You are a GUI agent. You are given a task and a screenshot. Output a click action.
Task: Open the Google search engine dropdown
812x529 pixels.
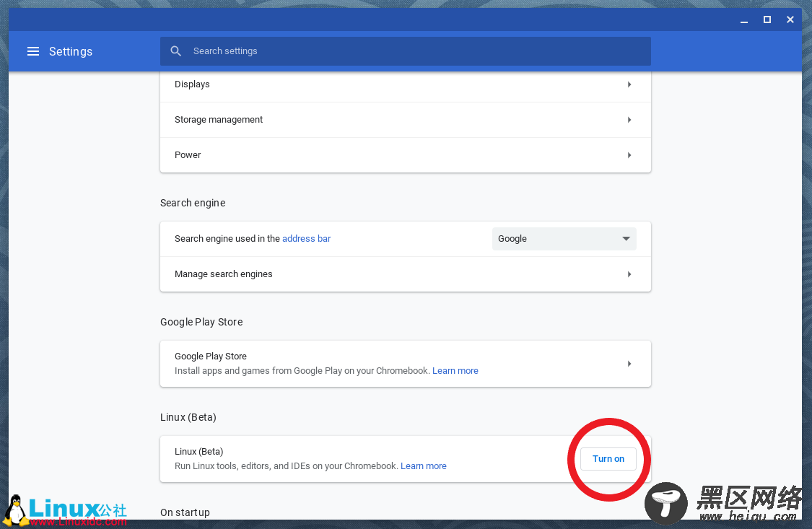[x=564, y=239]
